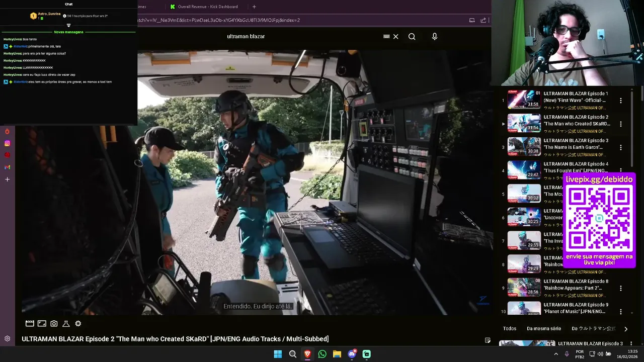Click Episode 8 thumbnail showing 28:56
The height and width of the screenshot is (362, 644).
524,287
